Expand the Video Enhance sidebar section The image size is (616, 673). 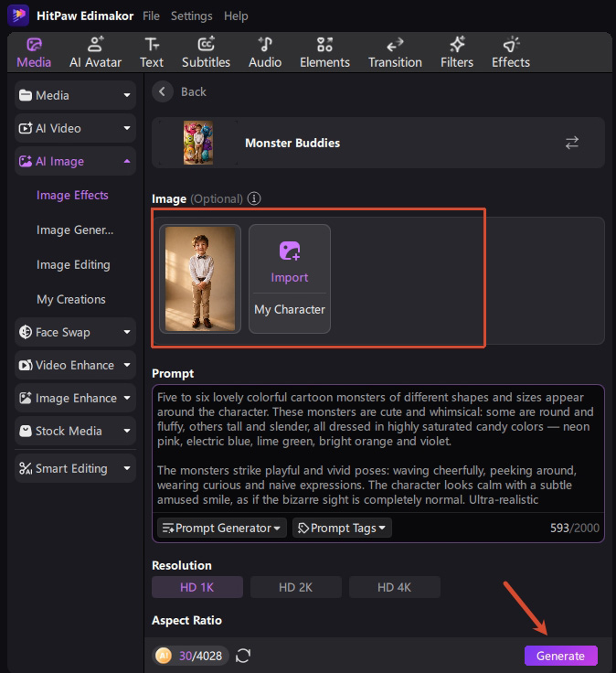click(x=75, y=365)
